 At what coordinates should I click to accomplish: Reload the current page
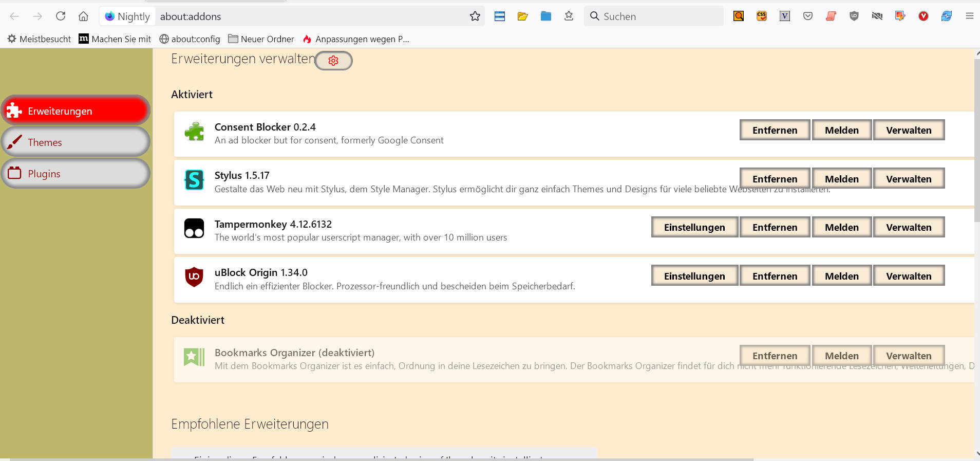(61, 16)
